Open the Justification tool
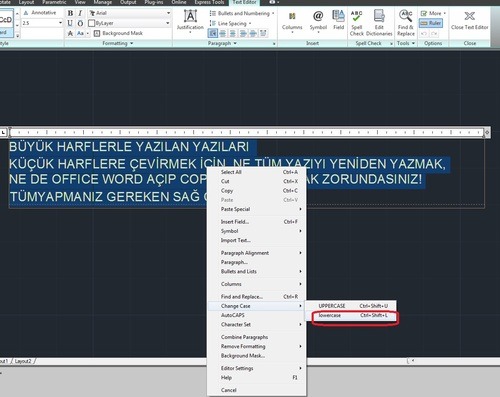Viewport: 500px width, 397px height. click(x=190, y=21)
